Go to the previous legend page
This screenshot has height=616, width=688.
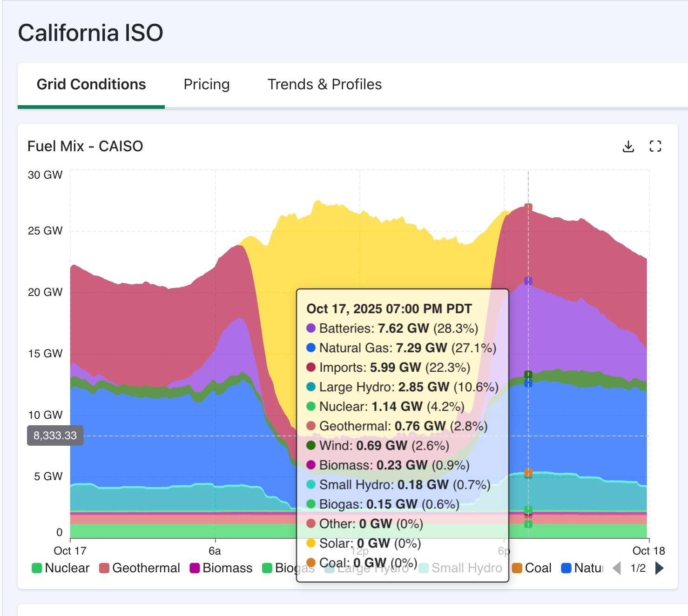(x=617, y=568)
